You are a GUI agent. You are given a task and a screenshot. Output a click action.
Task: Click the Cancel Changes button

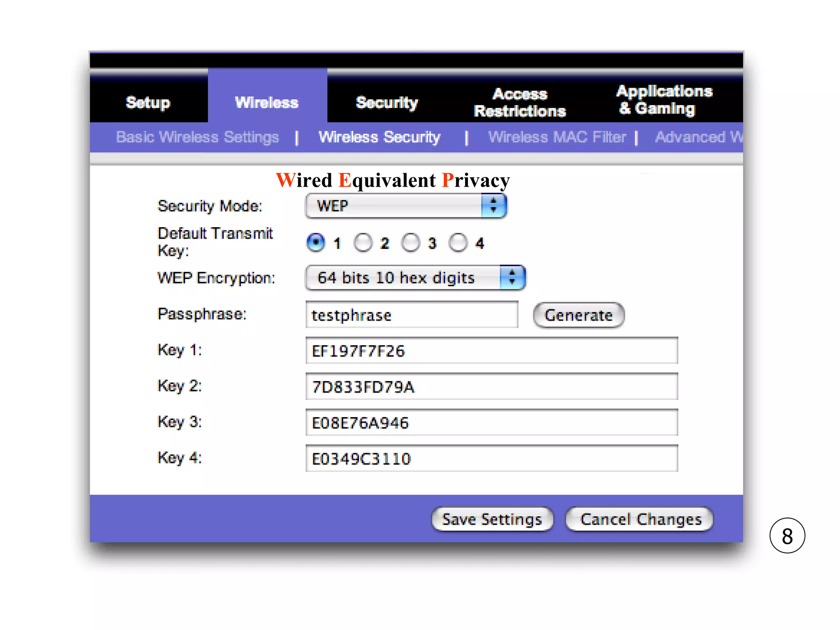tap(640, 519)
